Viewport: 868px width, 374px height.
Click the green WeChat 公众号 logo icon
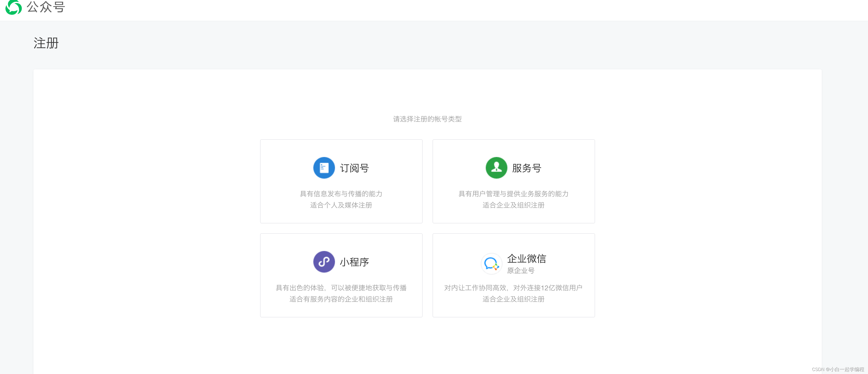coord(14,7)
